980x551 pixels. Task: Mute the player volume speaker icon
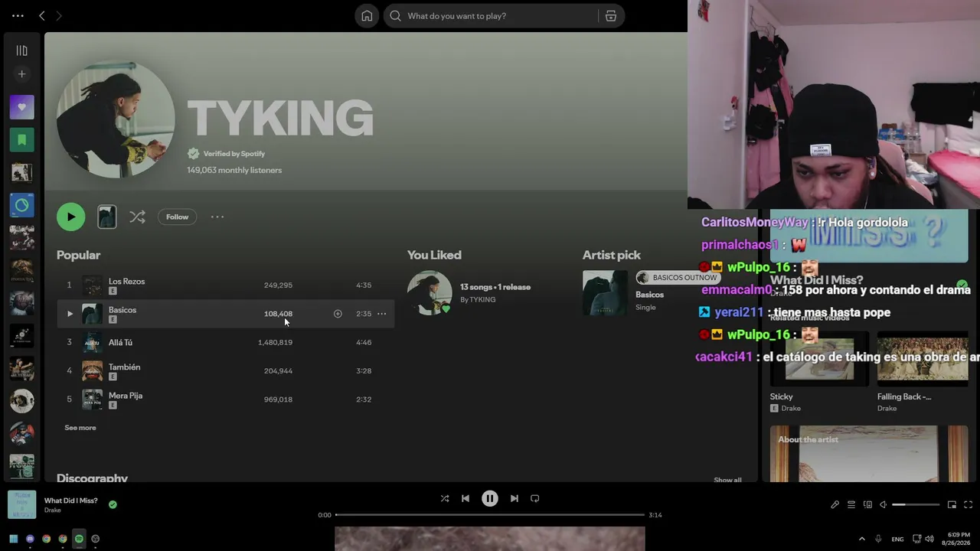click(x=883, y=505)
